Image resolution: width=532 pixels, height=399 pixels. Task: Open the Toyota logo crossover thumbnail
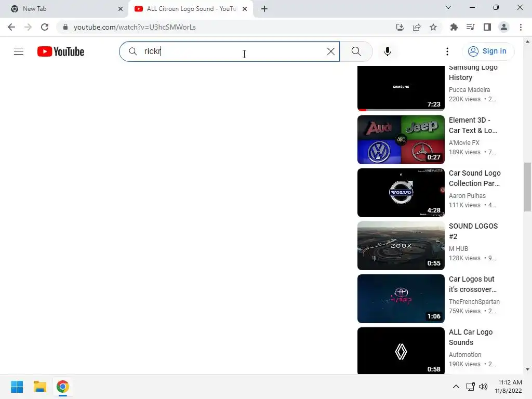point(401,299)
